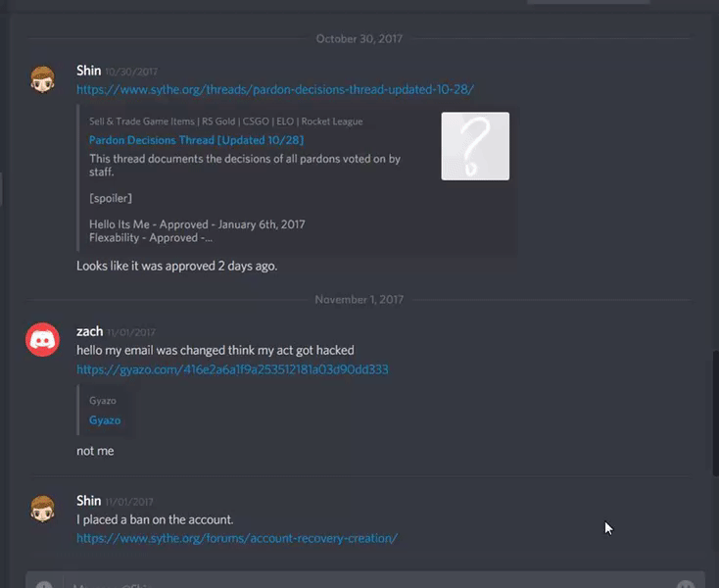
Task: Click Shin's username on the 11/01/2017 message
Action: (88, 501)
